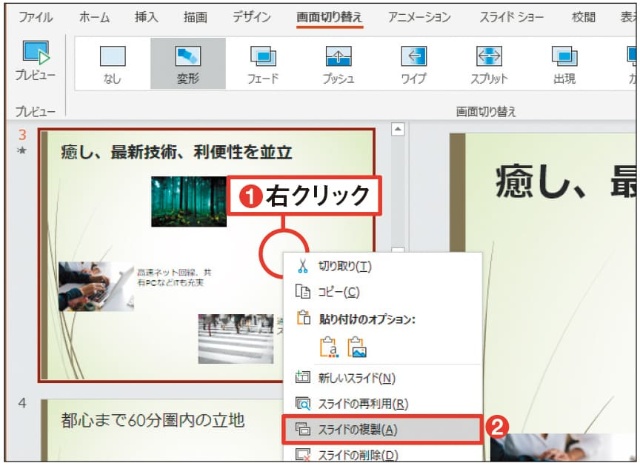The image size is (640, 466).
Task: Switch to the 校閲 tab
Action: [584, 17]
